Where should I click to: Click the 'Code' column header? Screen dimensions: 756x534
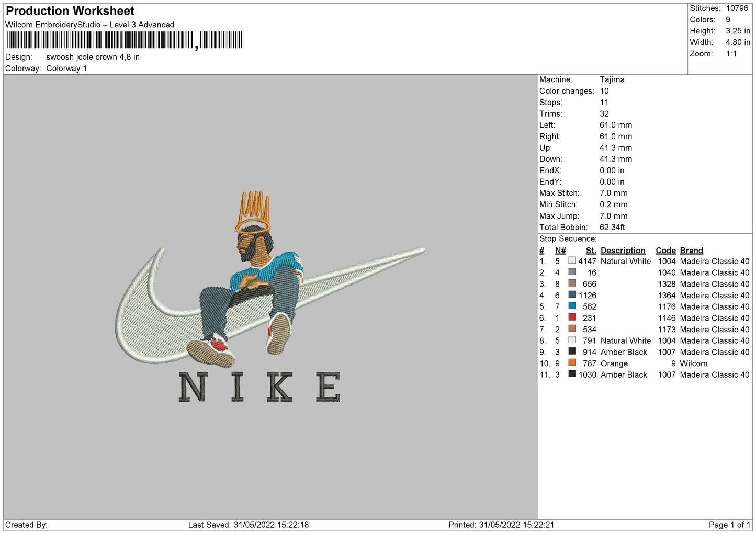pyautogui.click(x=666, y=251)
